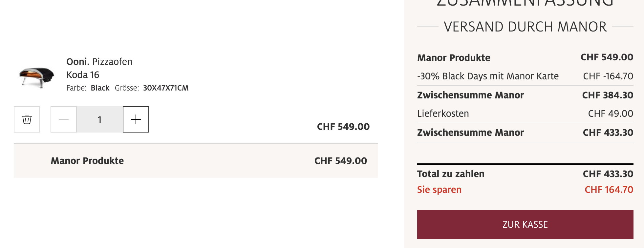Click the quantity field showing 1

100,119
